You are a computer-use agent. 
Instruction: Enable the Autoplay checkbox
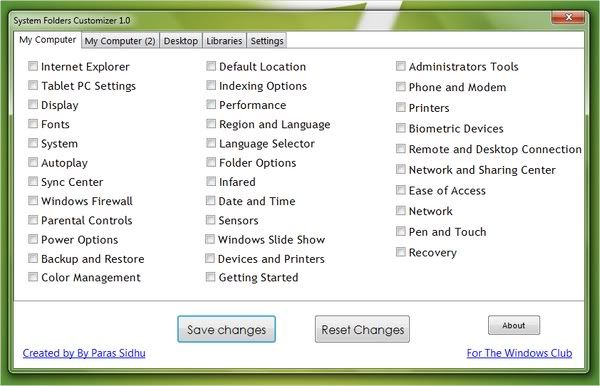[33, 162]
